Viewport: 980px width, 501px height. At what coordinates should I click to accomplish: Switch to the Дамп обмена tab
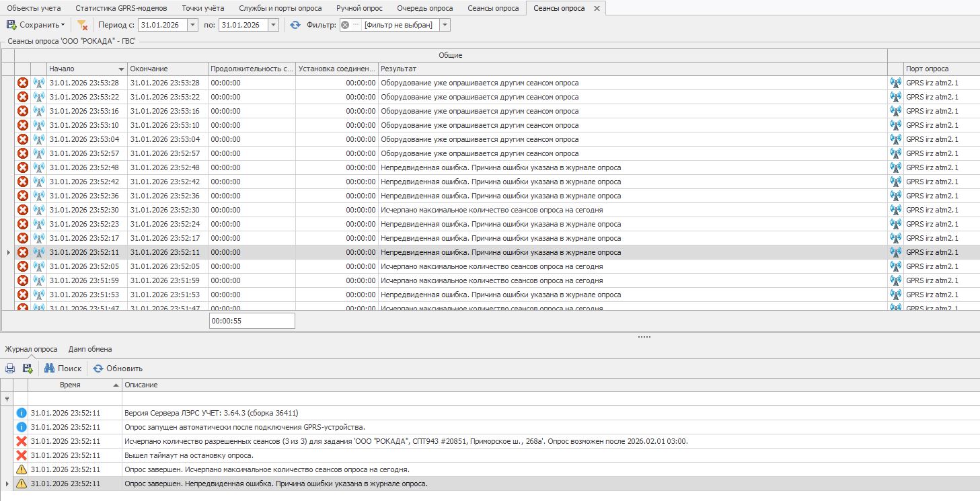[90, 349]
